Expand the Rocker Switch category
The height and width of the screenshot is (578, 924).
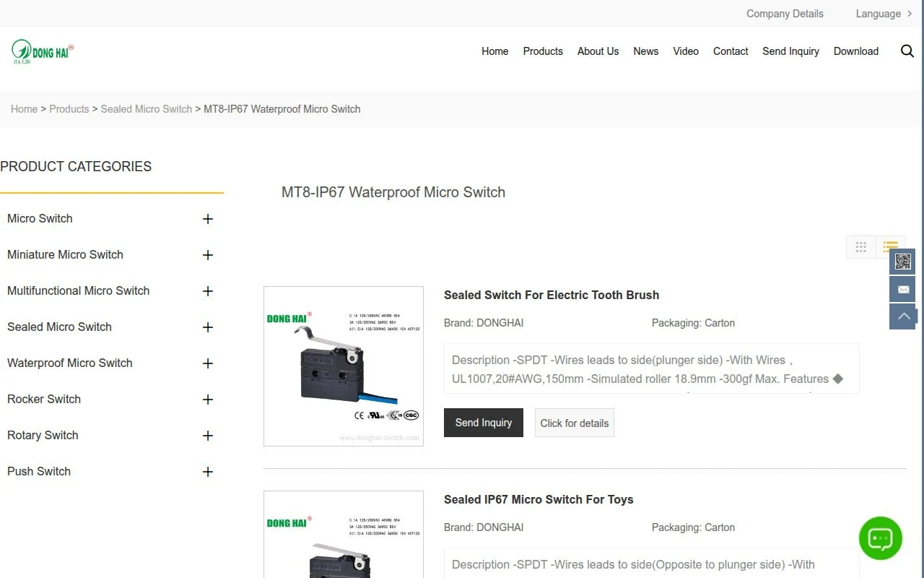point(208,400)
